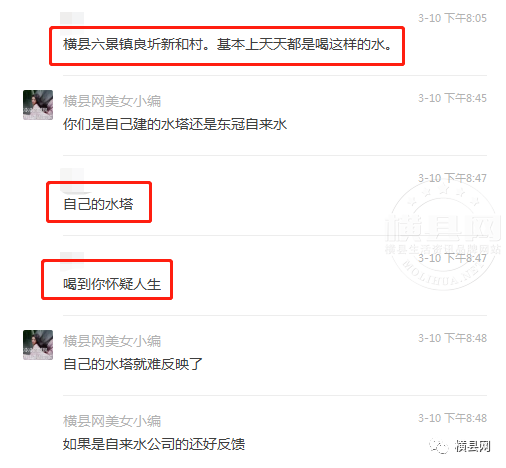Click the avatar beside 自己的水塔就难反映了 comment
This screenshot has height=468, width=506.
[x=38, y=345]
